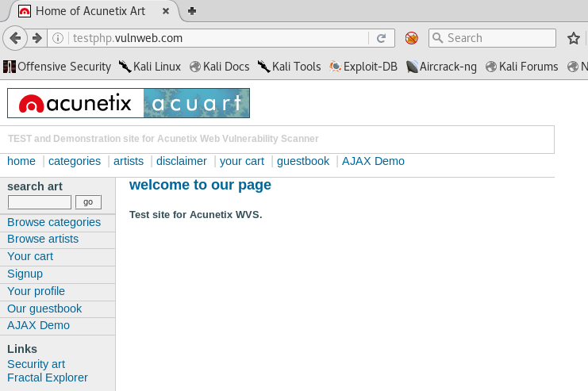Click the browser Forward arrow button
Screen dimensions: 588x391
tap(37, 38)
